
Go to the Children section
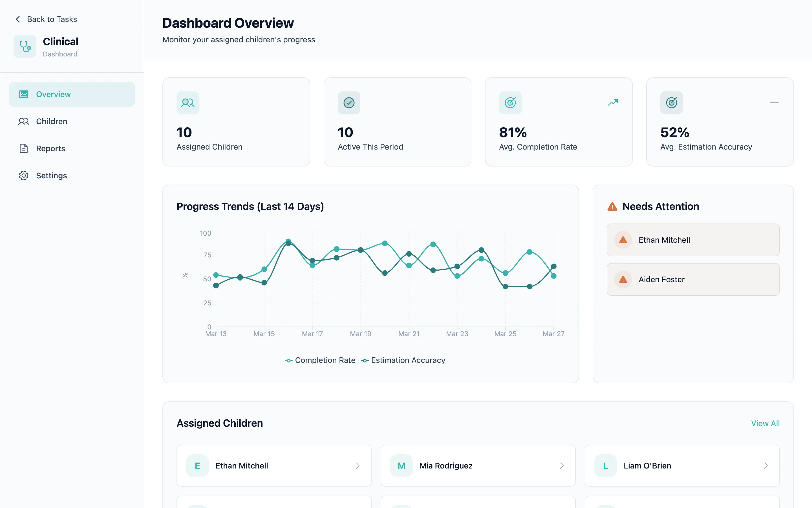coord(72,121)
